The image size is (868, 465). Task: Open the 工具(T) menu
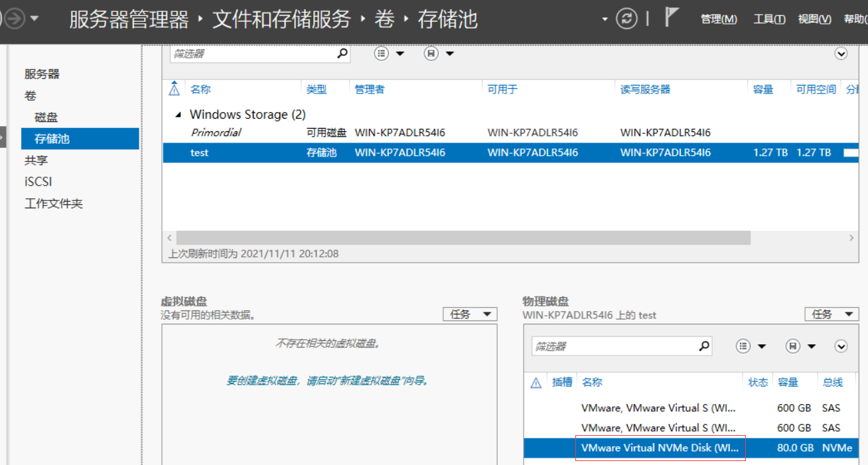(x=769, y=19)
